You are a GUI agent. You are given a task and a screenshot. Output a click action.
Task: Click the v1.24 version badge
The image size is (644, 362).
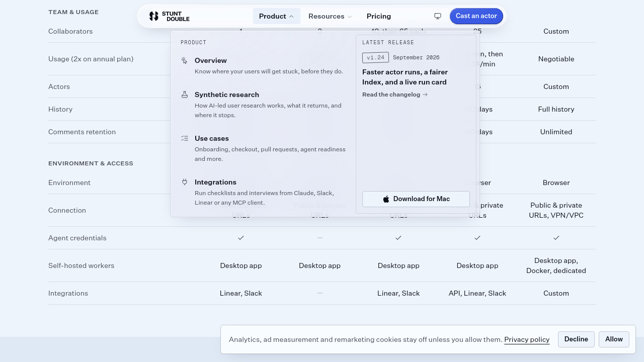point(375,58)
